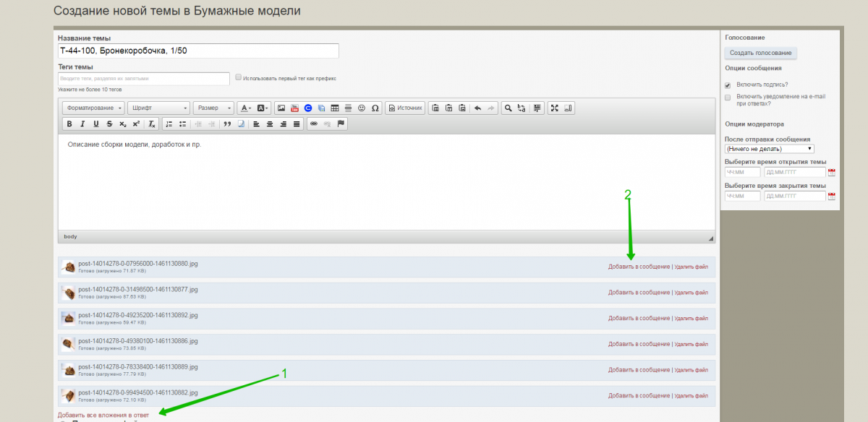This screenshot has height=422, width=868.
Task: Click the topic opening time ЧЧ:ММ field
Action: [x=743, y=173]
